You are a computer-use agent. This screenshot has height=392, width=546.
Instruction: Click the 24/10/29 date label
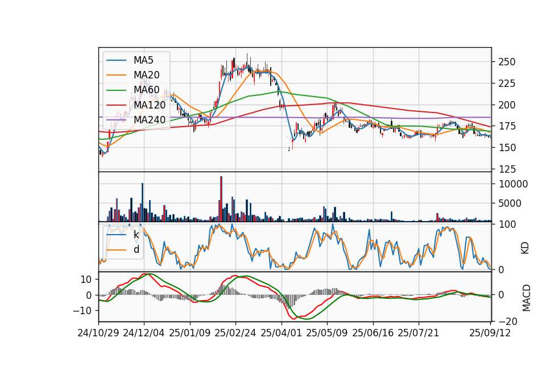[x=98, y=333]
